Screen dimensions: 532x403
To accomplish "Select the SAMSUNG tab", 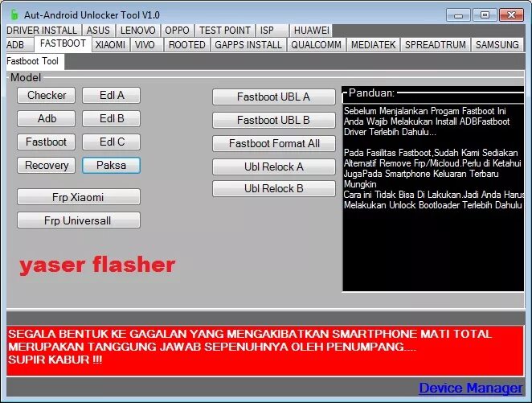I will pyautogui.click(x=497, y=45).
